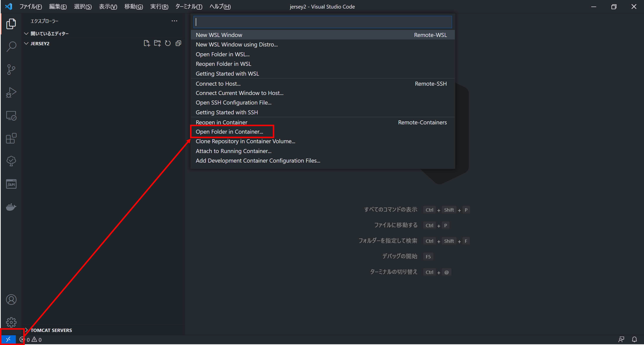Open the Remote Explorer view
644x345 pixels.
click(x=11, y=116)
